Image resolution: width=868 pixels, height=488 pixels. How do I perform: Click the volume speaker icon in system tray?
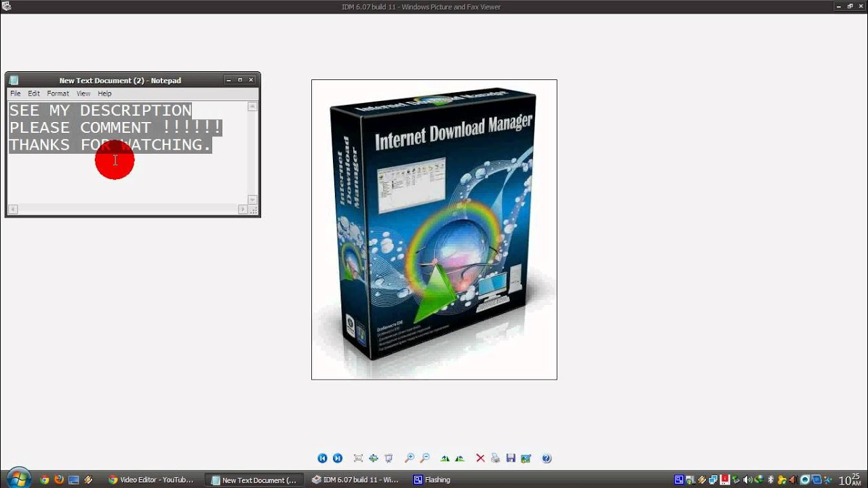(x=747, y=480)
